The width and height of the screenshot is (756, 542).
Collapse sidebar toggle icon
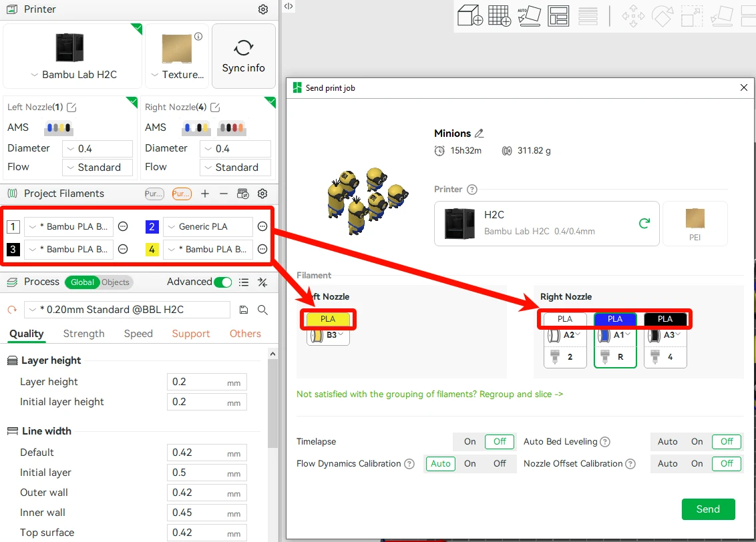(289, 6)
